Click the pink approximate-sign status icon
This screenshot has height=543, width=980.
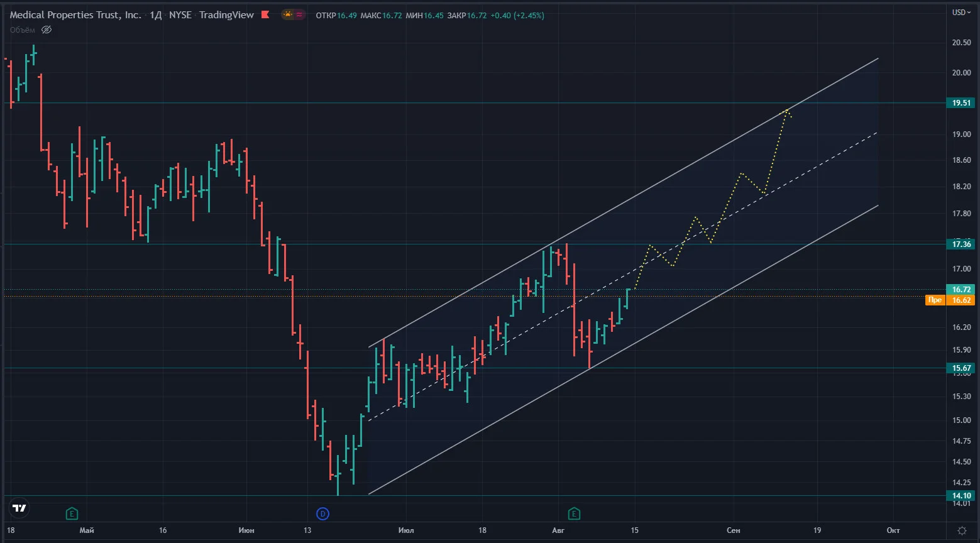(x=299, y=14)
